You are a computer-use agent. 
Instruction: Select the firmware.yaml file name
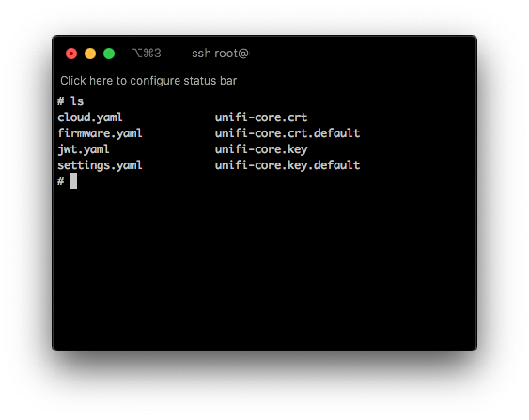coord(100,133)
